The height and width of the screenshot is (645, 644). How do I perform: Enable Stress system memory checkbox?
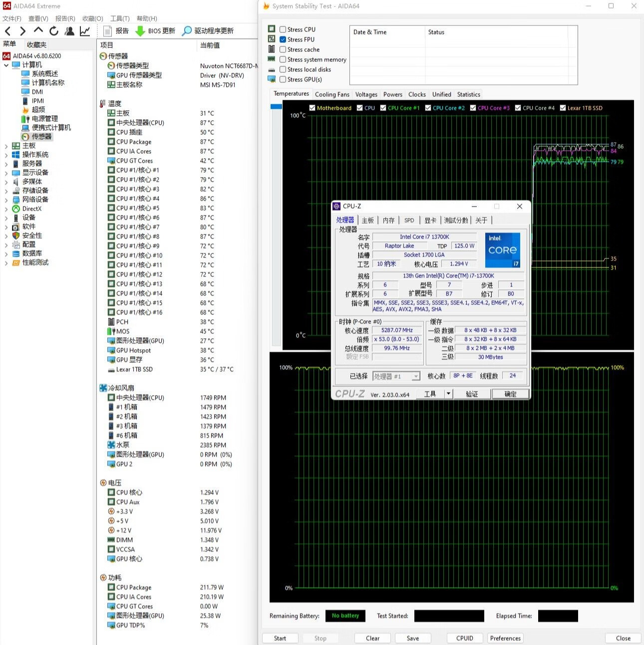click(283, 59)
